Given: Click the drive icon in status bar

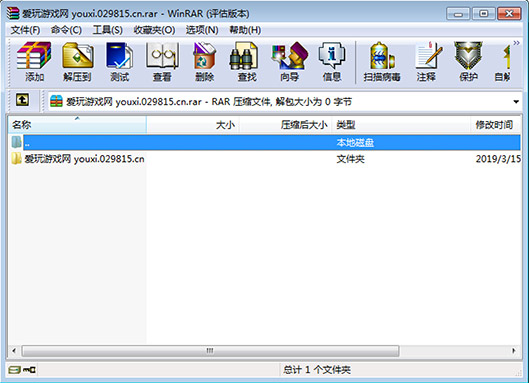Looking at the screenshot, I should [x=14, y=370].
